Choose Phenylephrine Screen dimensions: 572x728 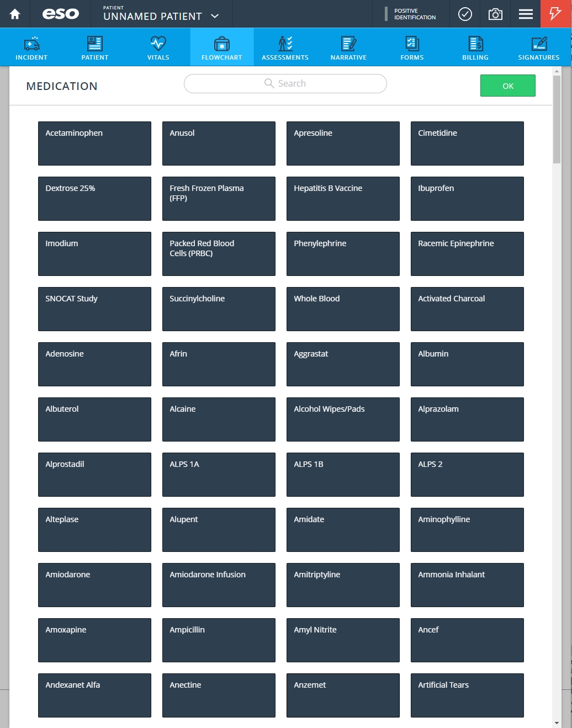[x=343, y=254]
